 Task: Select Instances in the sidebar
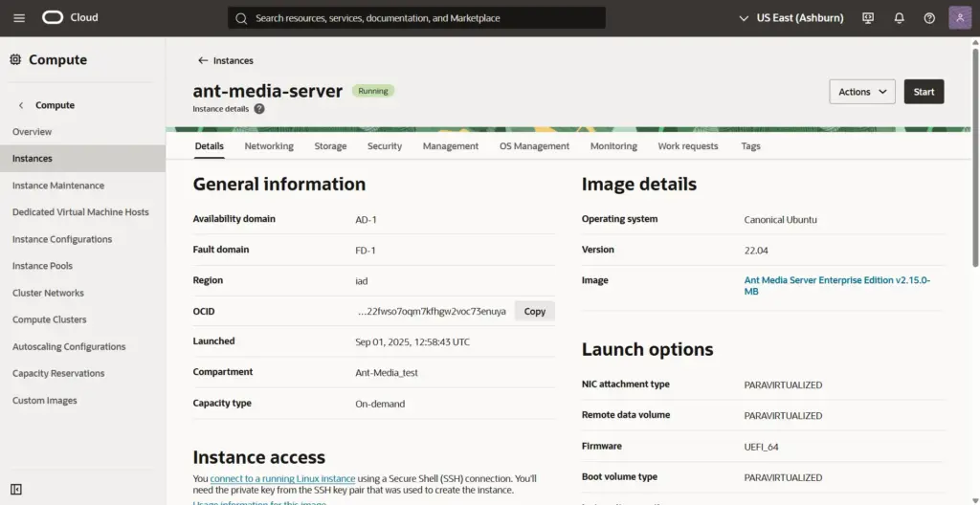(82, 159)
